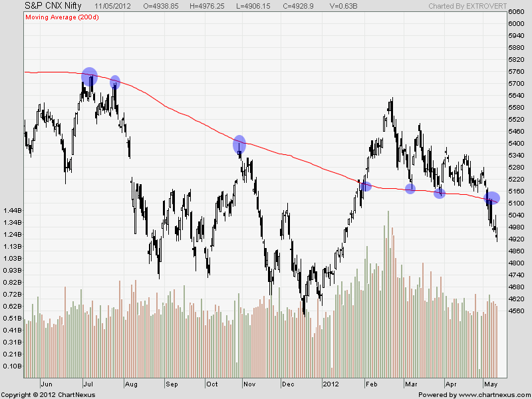Click the Aug label on the time axis
The width and height of the screenshot is (532, 399).
(x=131, y=384)
